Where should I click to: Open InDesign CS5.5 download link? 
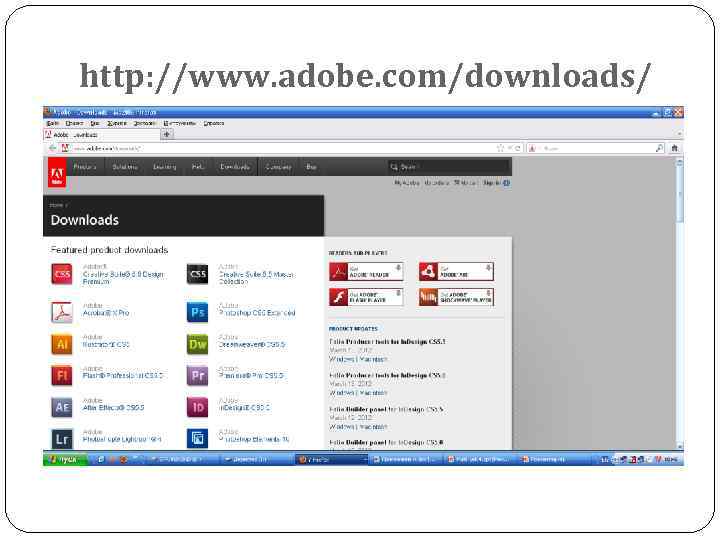click(244, 407)
